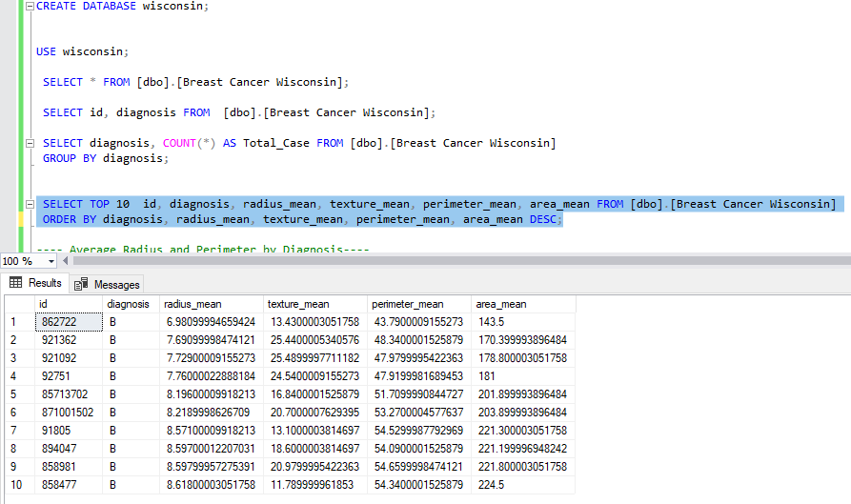The width and height of the screenshot is (851, 504).
Task: Click the editor horizontal scrollbar track
Action: (461, 261)
